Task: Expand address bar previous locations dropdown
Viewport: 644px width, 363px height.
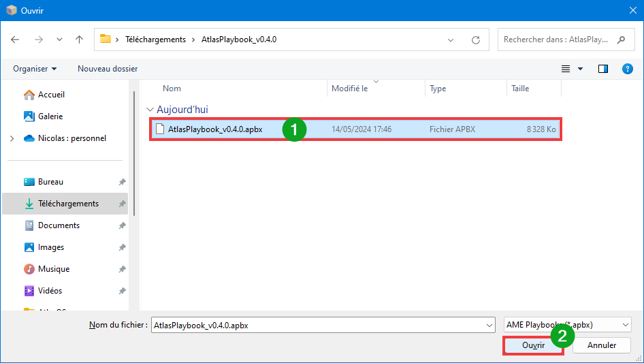Action: pyautogui.click(x=451, y=40)
